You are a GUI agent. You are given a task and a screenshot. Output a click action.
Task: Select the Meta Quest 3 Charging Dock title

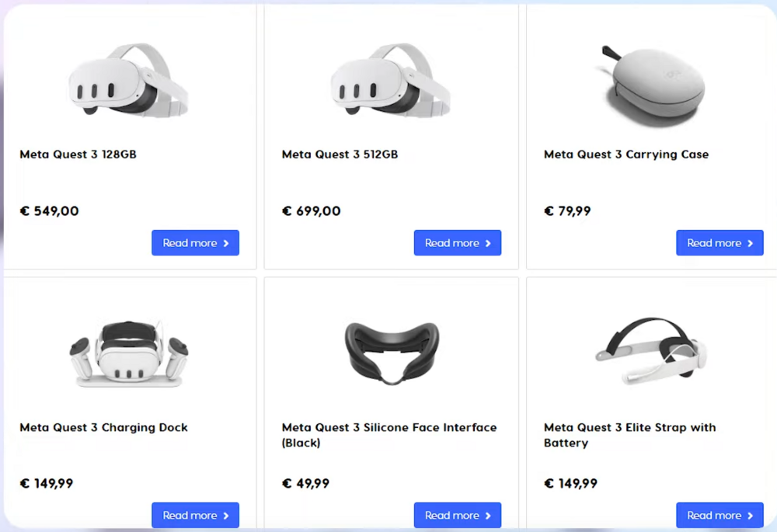103,428
